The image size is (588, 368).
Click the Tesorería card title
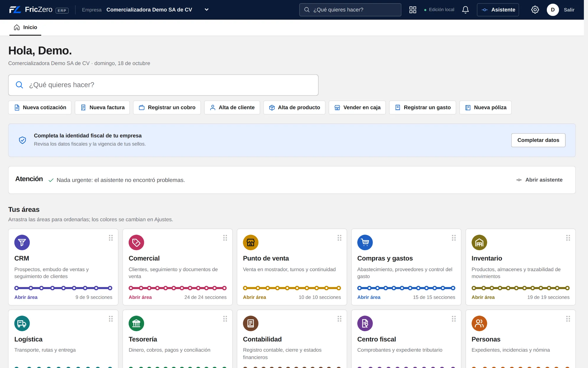143,339
